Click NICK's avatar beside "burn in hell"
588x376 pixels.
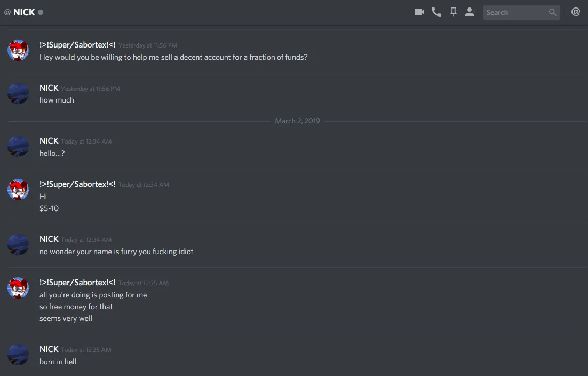point(18,355)
